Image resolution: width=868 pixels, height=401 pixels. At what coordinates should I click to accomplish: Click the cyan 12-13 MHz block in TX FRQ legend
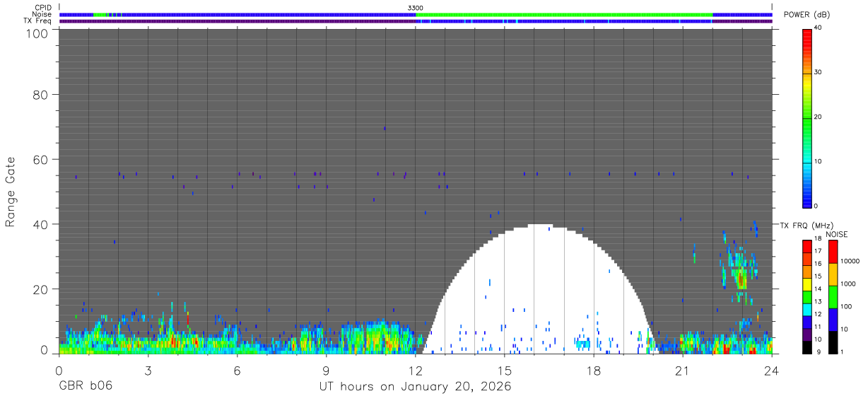click(x=807, y=310)
